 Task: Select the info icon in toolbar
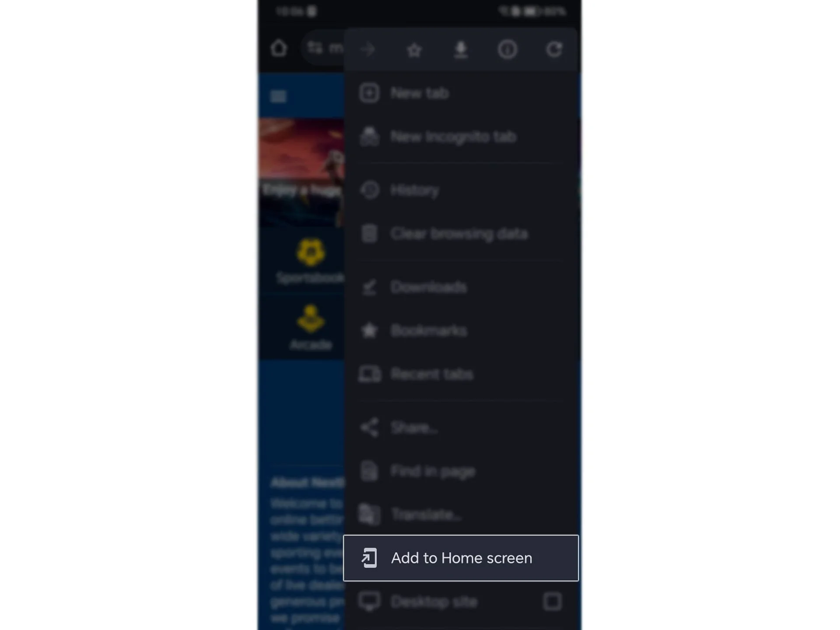coord(508,49)
